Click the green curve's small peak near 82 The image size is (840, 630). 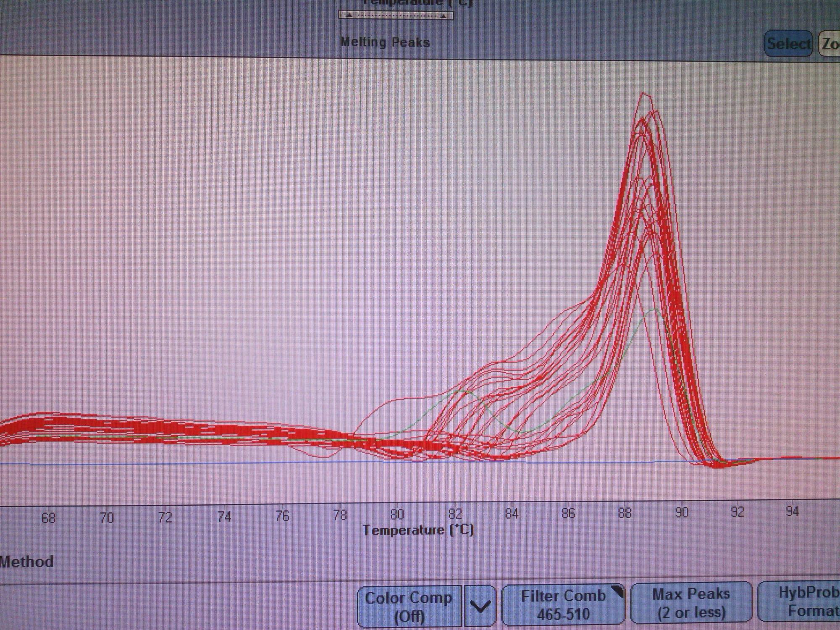pos(464,391)
